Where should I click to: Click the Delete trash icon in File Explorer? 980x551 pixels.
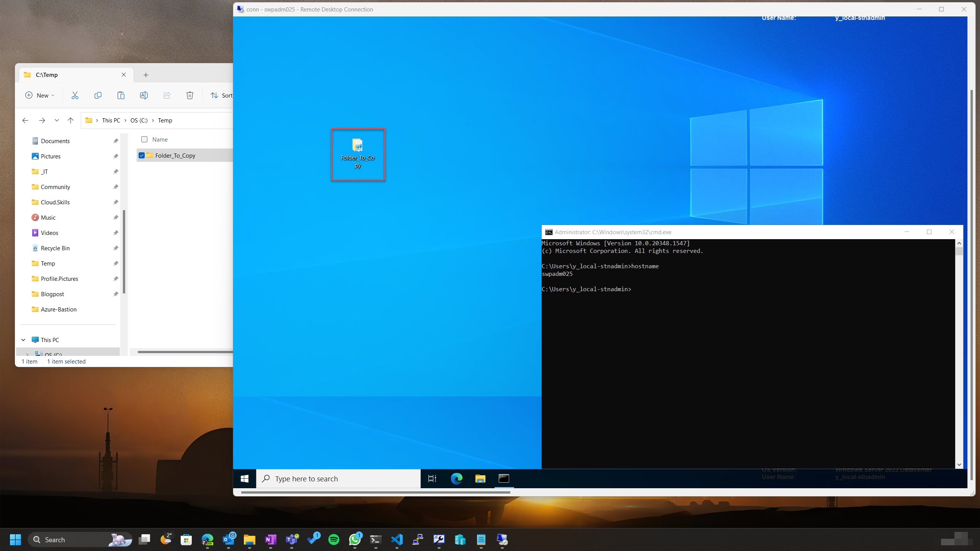tap(190, 95)
